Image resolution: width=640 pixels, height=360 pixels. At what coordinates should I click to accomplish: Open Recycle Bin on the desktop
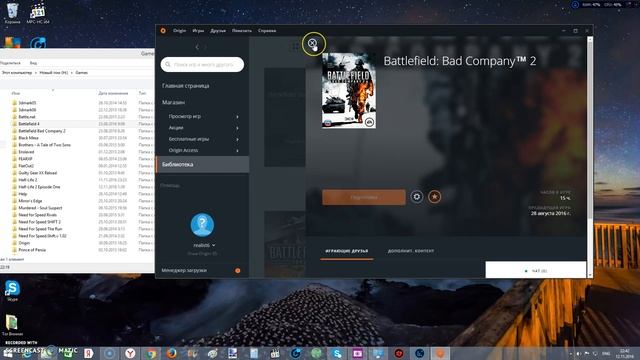[x=13, y=13]
